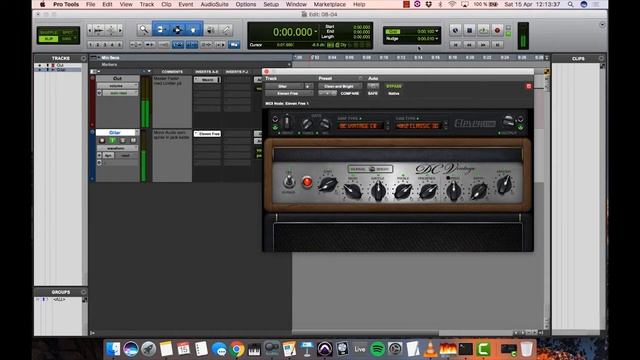
Task: Click the Gitar track name
Action: click(115, 133)
